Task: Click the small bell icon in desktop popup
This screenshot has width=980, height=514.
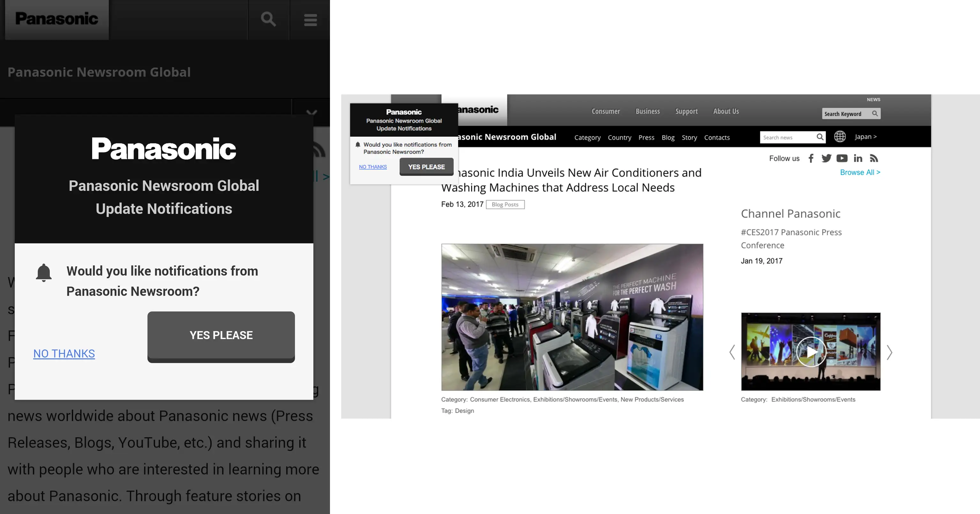Action: [358, 144]
